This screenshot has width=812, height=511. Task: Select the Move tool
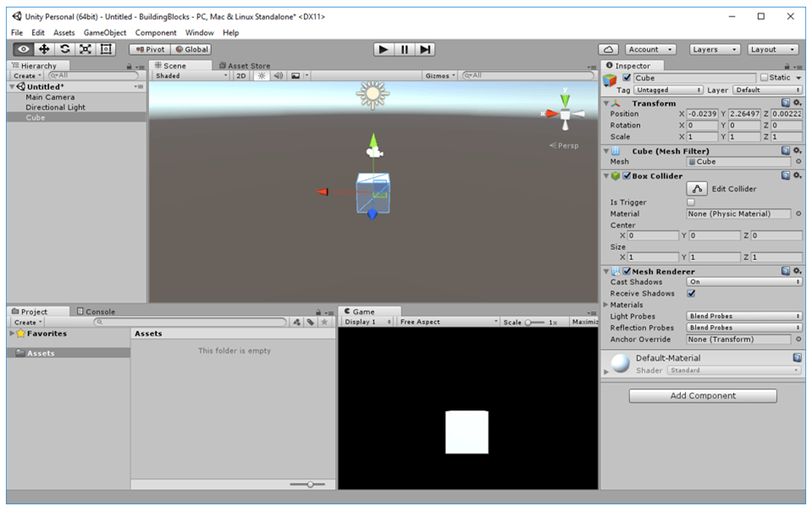[x=43, y=49]
